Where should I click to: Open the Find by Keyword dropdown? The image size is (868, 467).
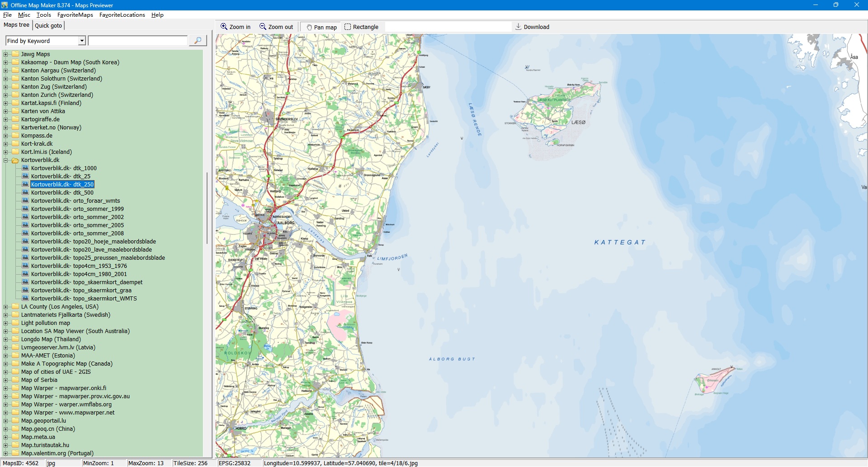coord(82,41)
